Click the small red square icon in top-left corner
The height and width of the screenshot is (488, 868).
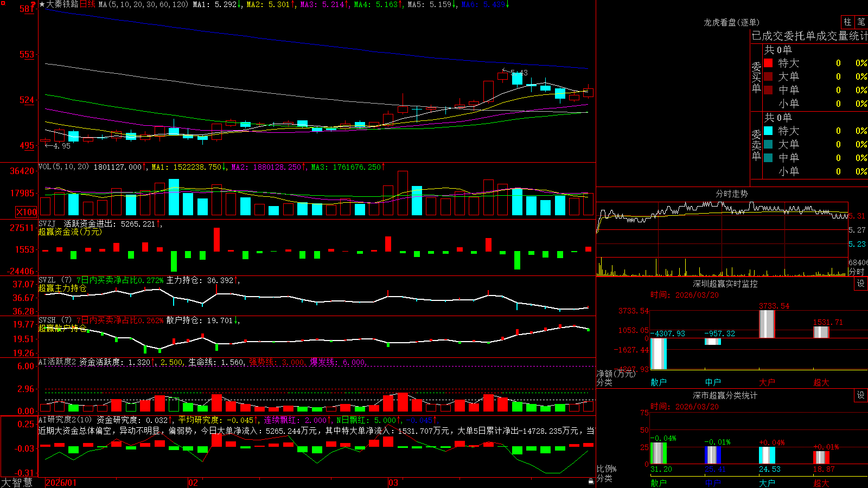pos(3,3)
